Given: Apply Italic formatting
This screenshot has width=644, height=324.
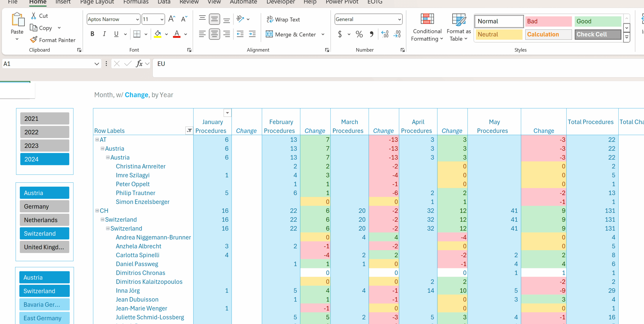Looking at the screenshot, I should (104, 34).
